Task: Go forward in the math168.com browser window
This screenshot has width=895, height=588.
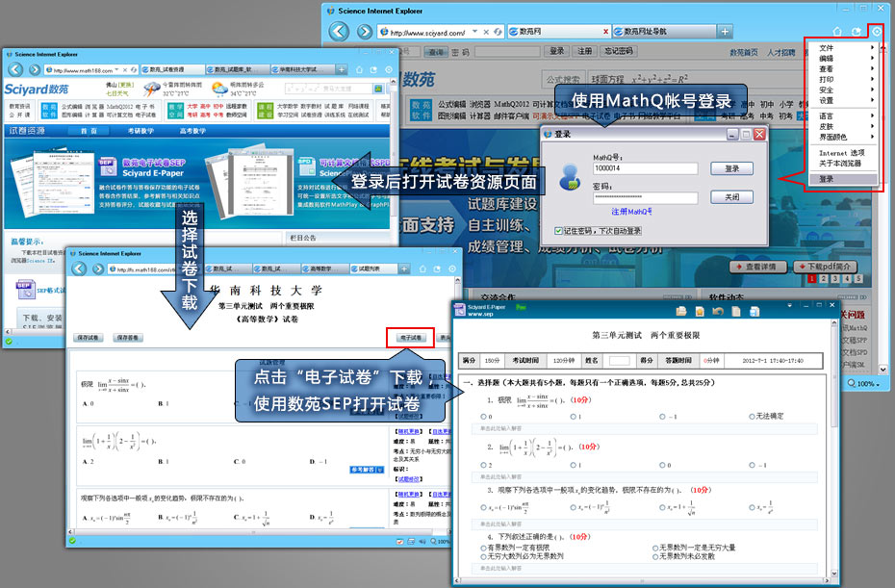Action: [35, 69]
